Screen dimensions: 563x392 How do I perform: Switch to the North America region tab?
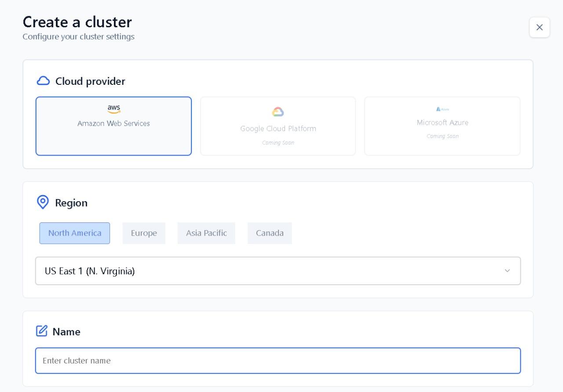(x=75, y=233)
